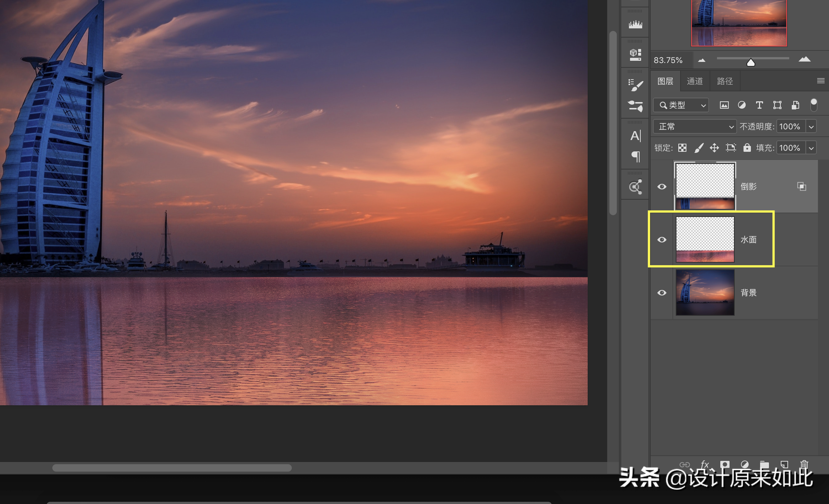Open the Brushes preset panel icon
This screenshot has width=829, height=504.
pos(635,106)
